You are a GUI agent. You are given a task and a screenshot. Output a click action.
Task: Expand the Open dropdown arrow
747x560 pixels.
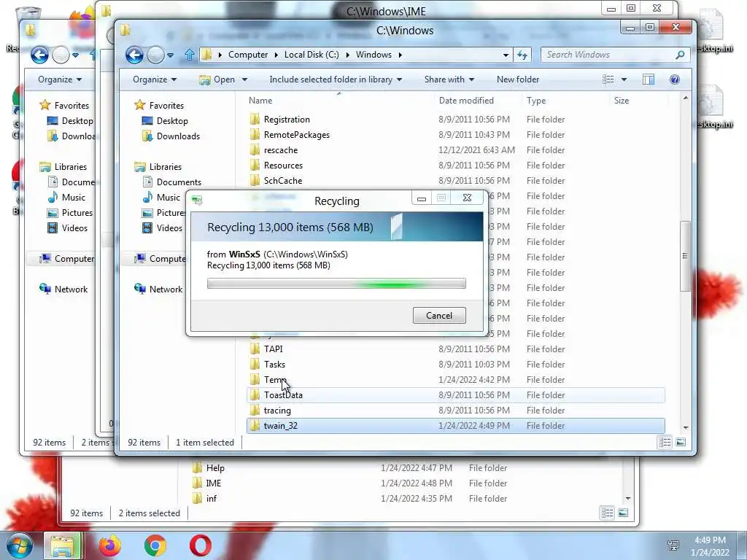(x=244, y=79)
